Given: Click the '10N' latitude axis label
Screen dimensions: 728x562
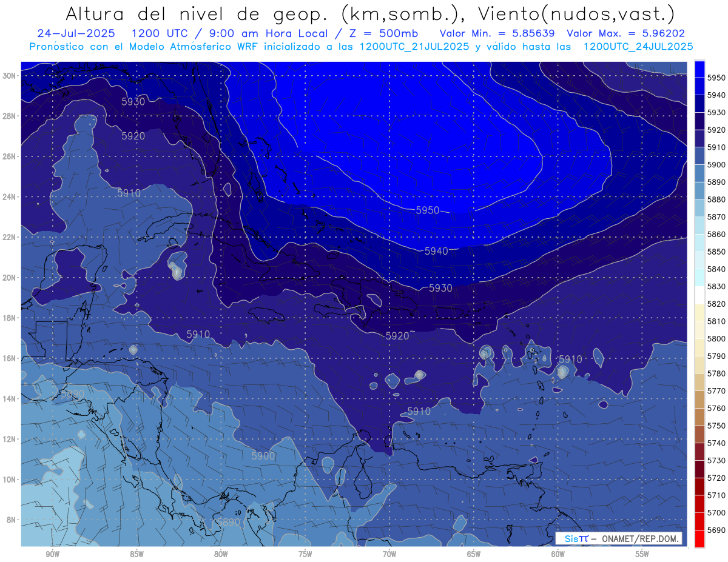Looking at the screenshot, I should pos(8,480).
